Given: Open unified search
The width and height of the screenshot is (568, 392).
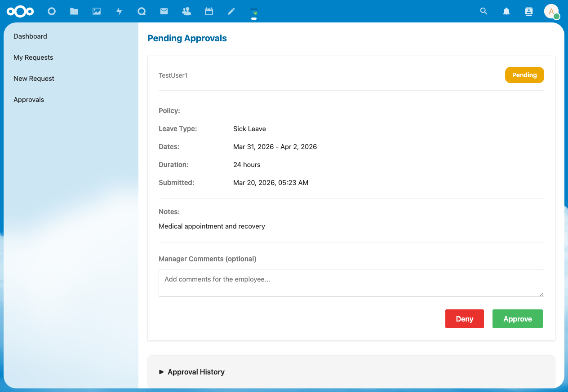Looking at the screenshot, I should (x=484, y=11).
